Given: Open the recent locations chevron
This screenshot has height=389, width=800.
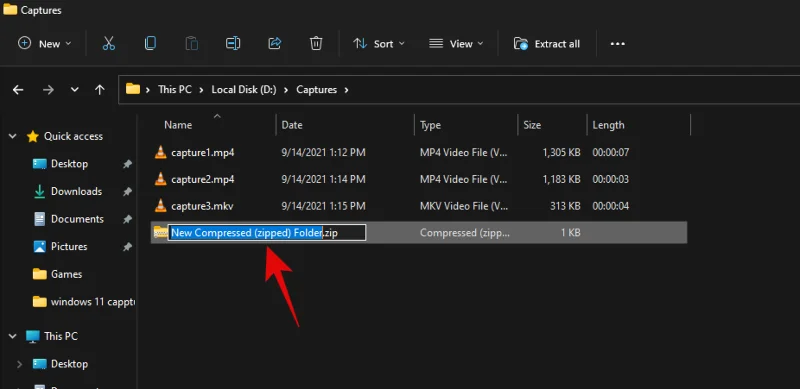Looking at the screenshot, I should 74,90.
